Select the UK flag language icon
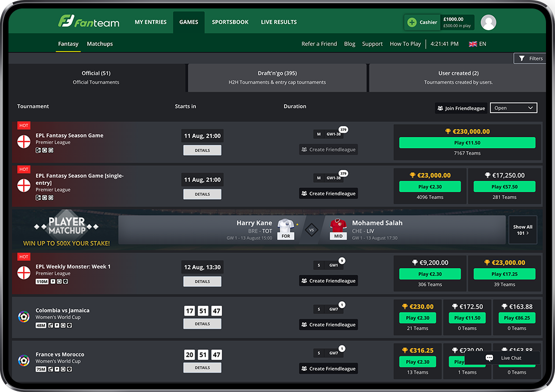Image resolution: width=555 pixels, height=392 pixels. (x=473, y=44)
